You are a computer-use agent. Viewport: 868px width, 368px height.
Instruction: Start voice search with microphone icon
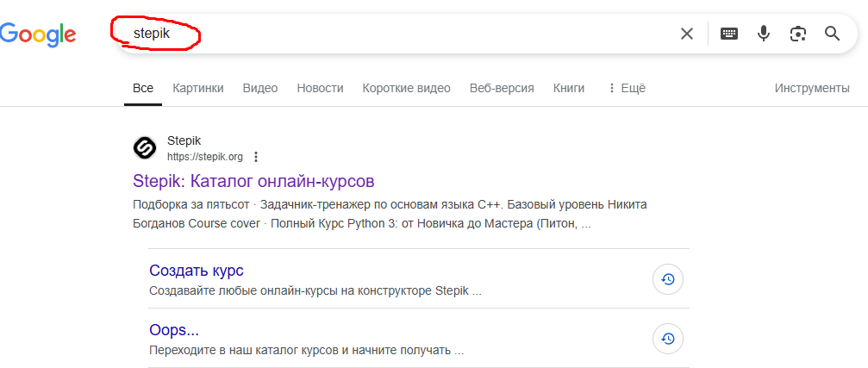click(x=764, y=34)
